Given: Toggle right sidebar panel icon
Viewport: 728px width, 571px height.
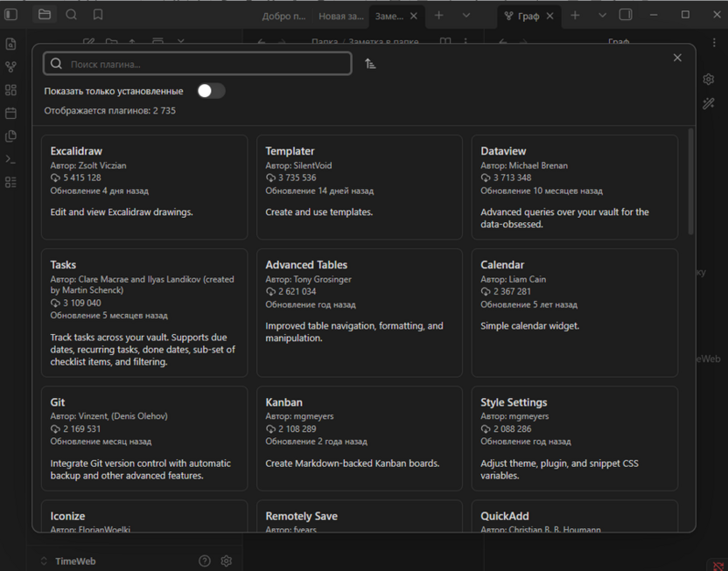Looking at the screenshot, I should 626,15.
